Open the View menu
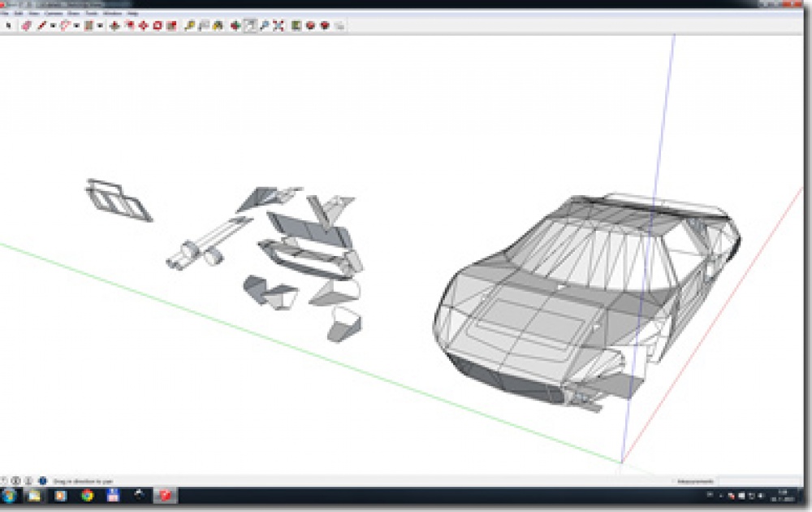 pos(34,13)
